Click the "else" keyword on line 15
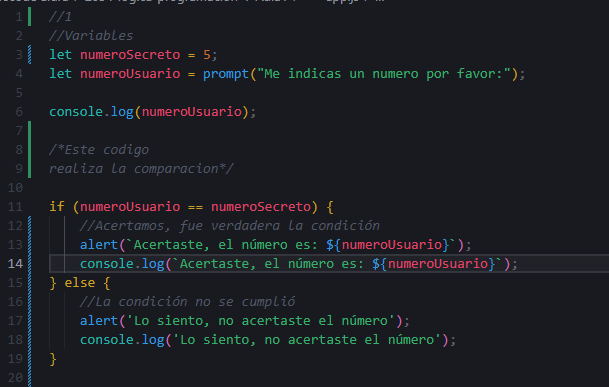 [80, 282]
